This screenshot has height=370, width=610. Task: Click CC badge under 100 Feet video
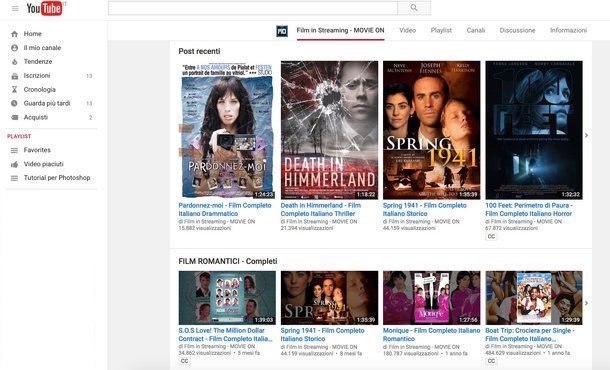click(x=491, y=236)
